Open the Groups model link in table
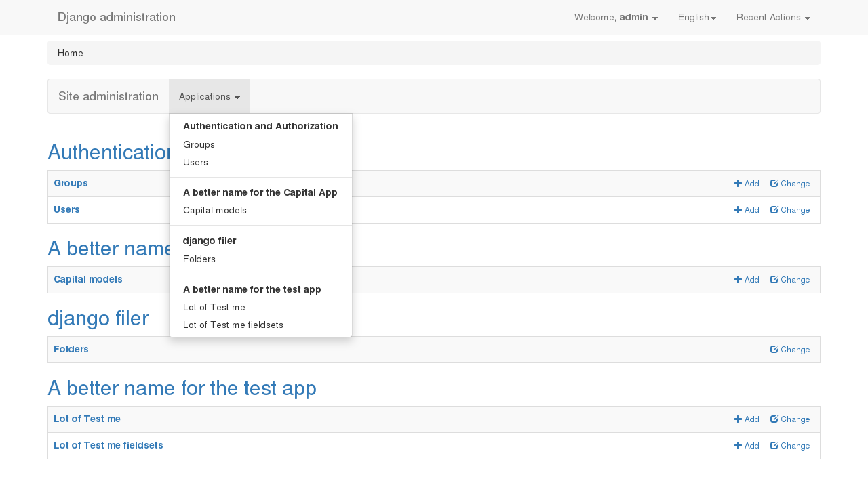 71,183
